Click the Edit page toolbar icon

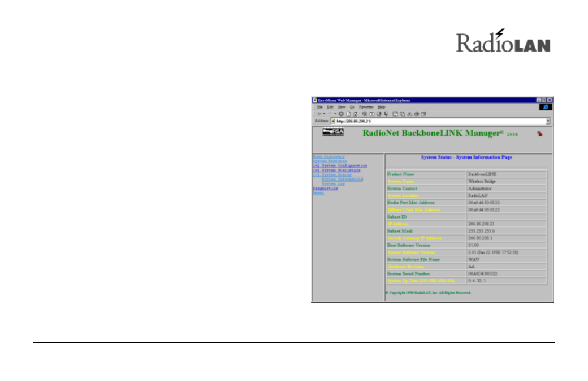pos(423,114)
